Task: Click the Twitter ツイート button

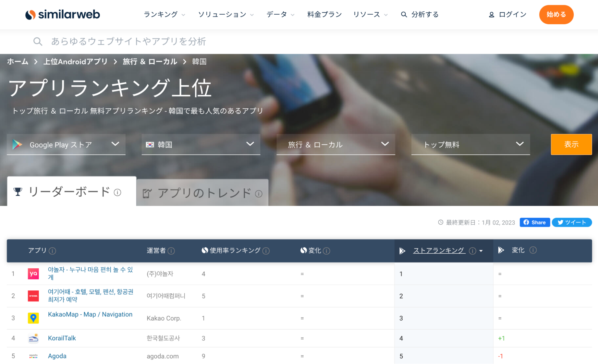Action: click(x=571, y=222)
